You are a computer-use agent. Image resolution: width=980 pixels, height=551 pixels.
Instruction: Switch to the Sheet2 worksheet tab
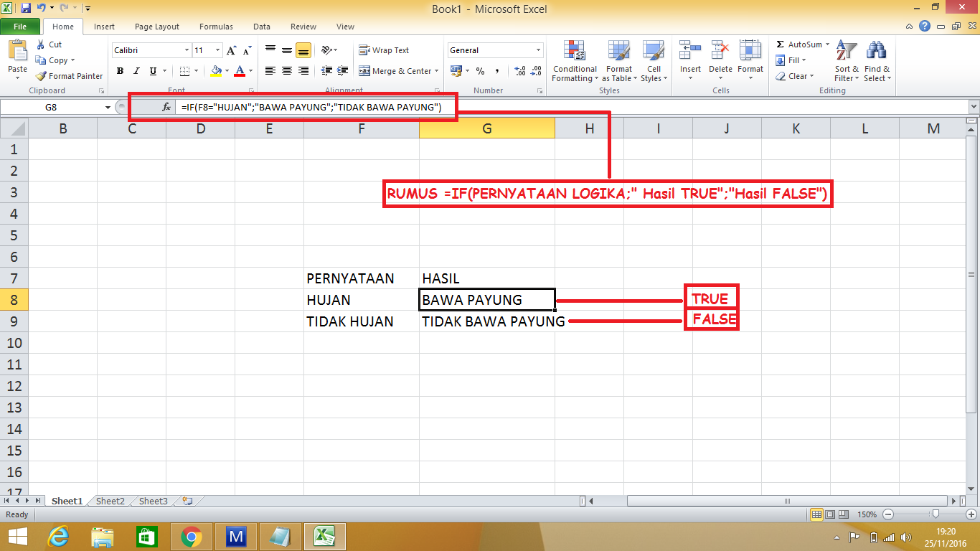click(110, 501)
